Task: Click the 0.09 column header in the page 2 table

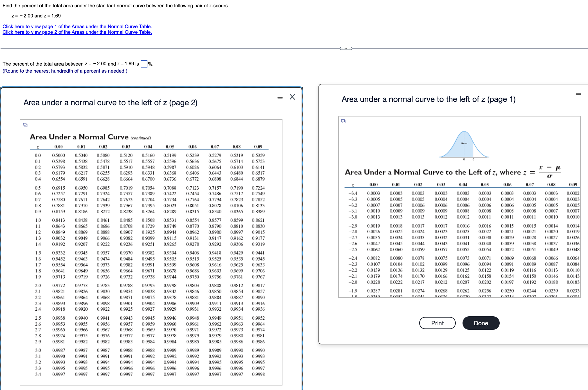Action: (x=258, y=147)
